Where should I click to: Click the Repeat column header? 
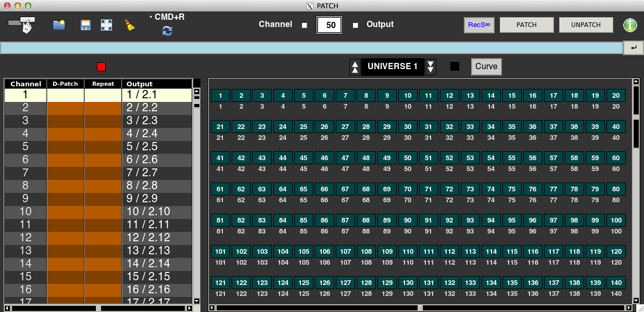(x=103, y=84)
